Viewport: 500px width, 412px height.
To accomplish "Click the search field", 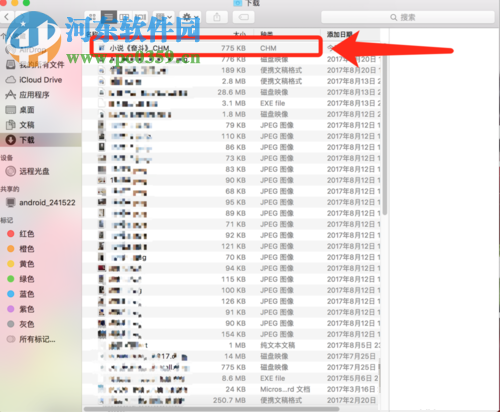I will pos(408,17).
